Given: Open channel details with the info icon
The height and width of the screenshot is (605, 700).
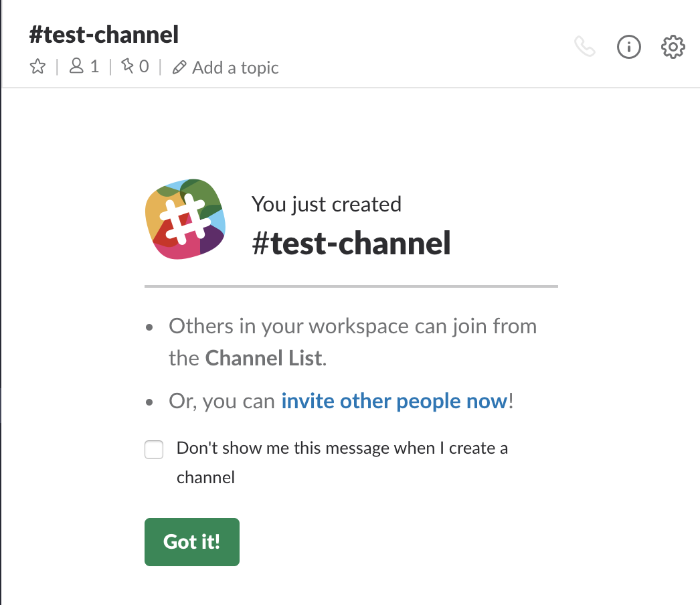Looking at the screenshot, I should click(x=629, y=47).
